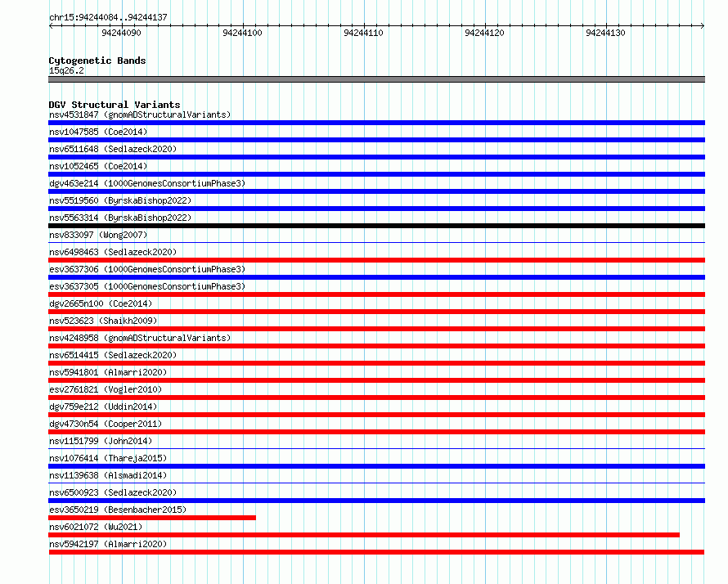728x584 pixels.
Task: Click the 15q26.2 band label
Action: click(66, 70)
